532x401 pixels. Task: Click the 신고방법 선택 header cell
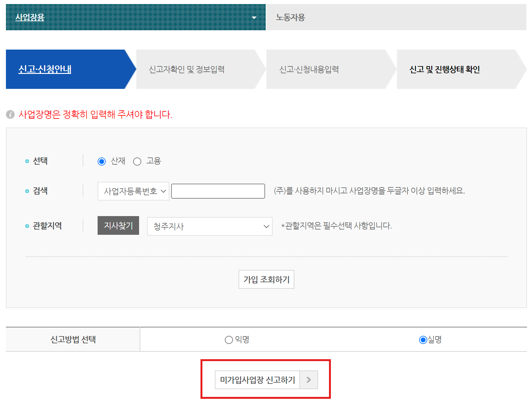click(x=74, y=340)
